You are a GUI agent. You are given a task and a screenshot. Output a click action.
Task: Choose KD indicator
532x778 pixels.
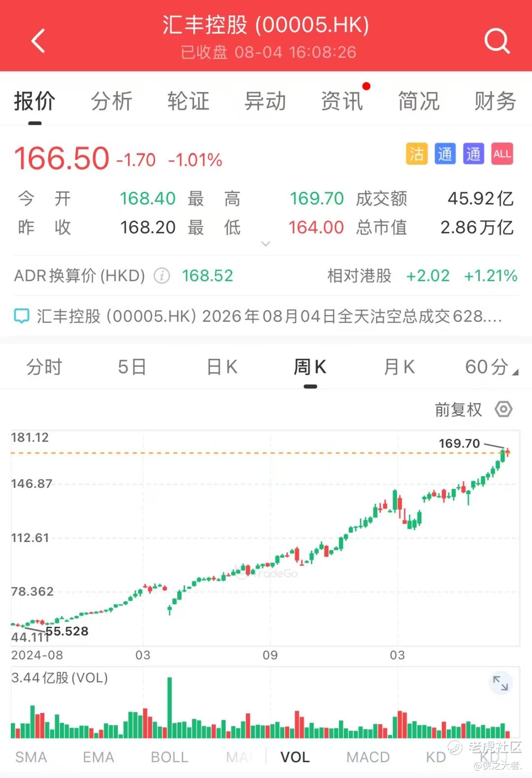[x=436, y=757]
